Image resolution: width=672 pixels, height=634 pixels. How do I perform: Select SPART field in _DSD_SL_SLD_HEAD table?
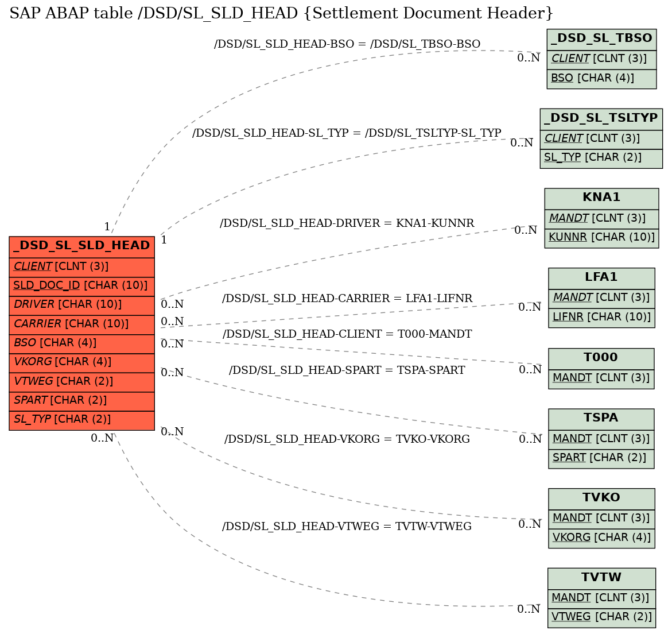[82, 401]
